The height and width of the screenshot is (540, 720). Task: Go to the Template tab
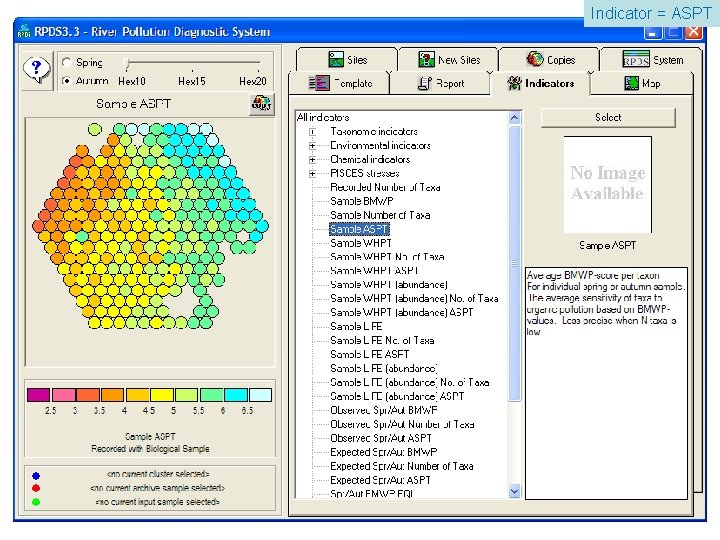tap(340, 84)
